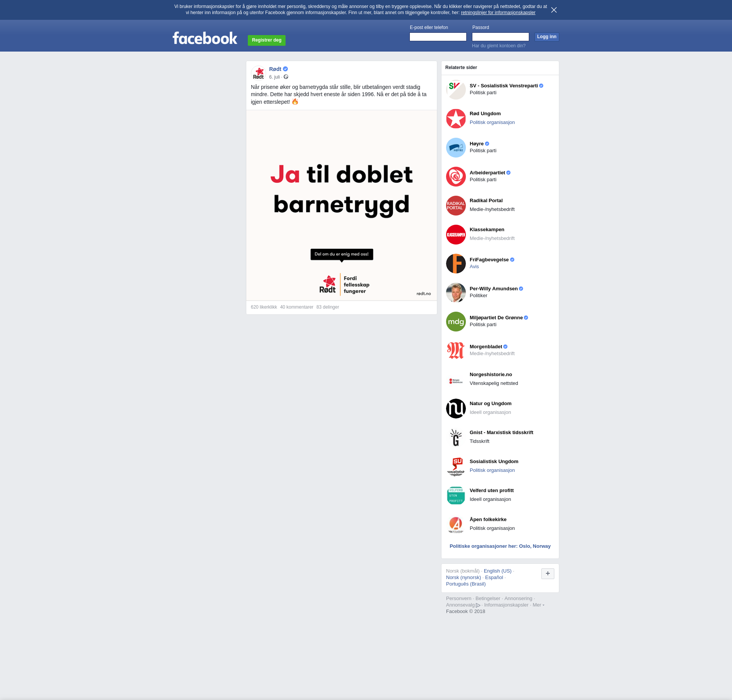732x700 pixels.
Task: Open the Åpen folkekirke page name
Action: [488, 520]
